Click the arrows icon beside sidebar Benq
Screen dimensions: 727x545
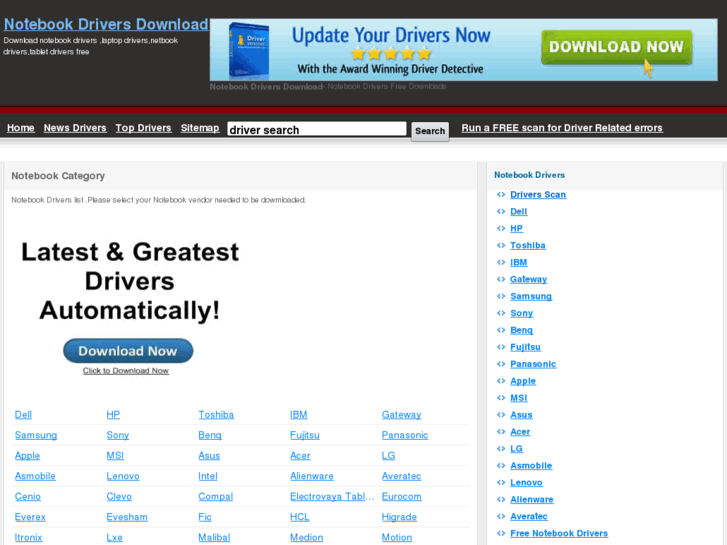tap(501, 330)
